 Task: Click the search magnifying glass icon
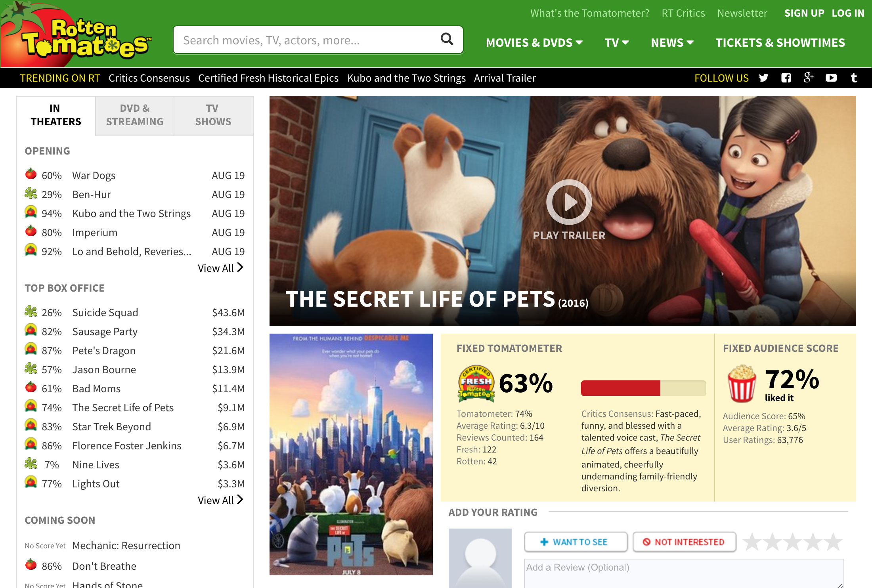click(x=447, y=39)
